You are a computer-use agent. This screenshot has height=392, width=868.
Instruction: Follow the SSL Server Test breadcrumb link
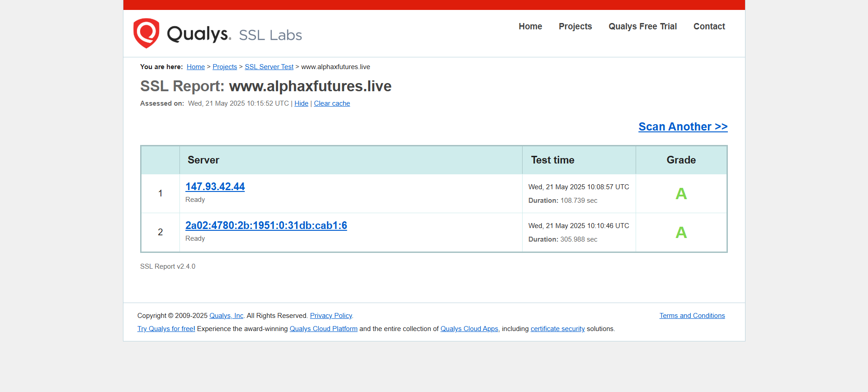coord(269,67)
